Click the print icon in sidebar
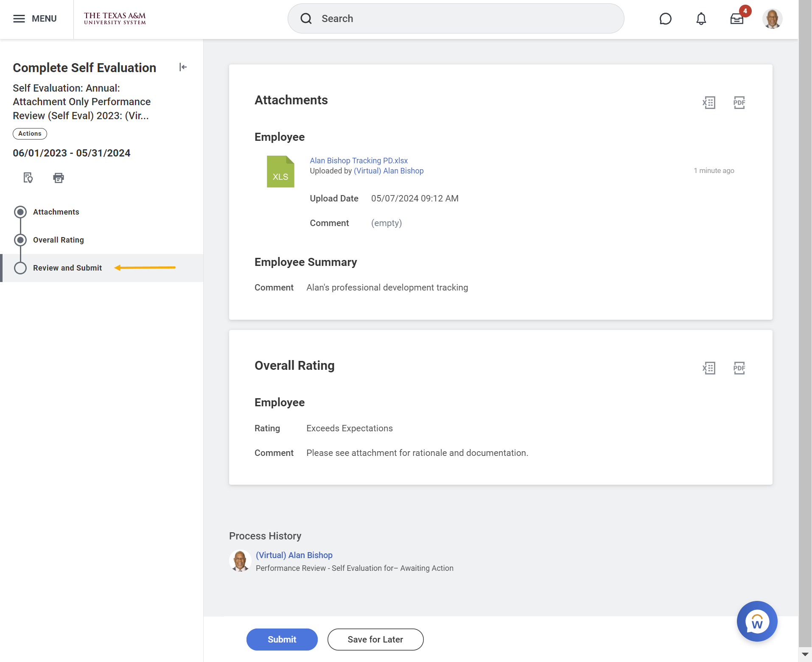 (59, 178)
